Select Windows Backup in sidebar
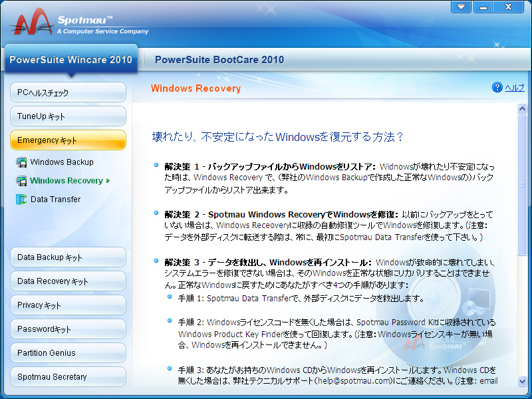532x399 pixels. (62, 162)
